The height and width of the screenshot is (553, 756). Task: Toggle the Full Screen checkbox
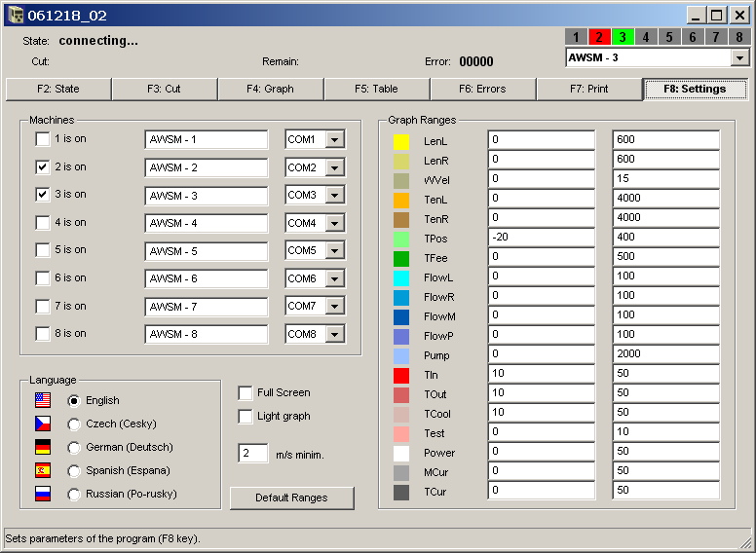(246, 393)
